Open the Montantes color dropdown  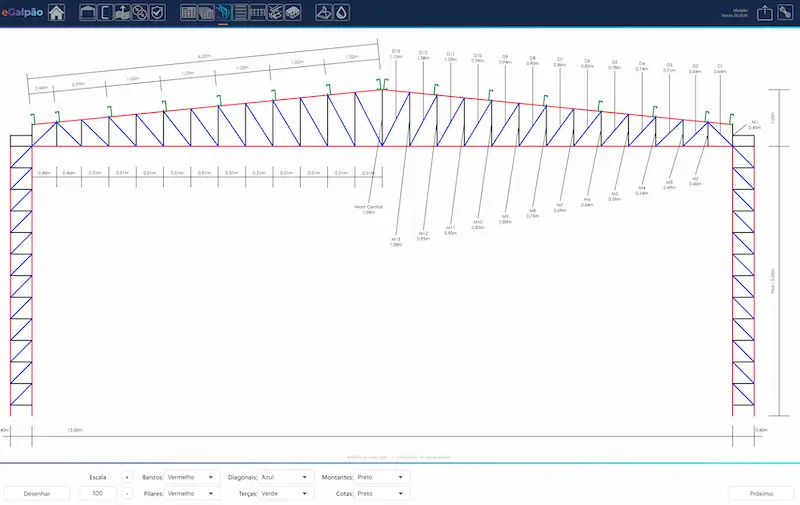(381, 478)
